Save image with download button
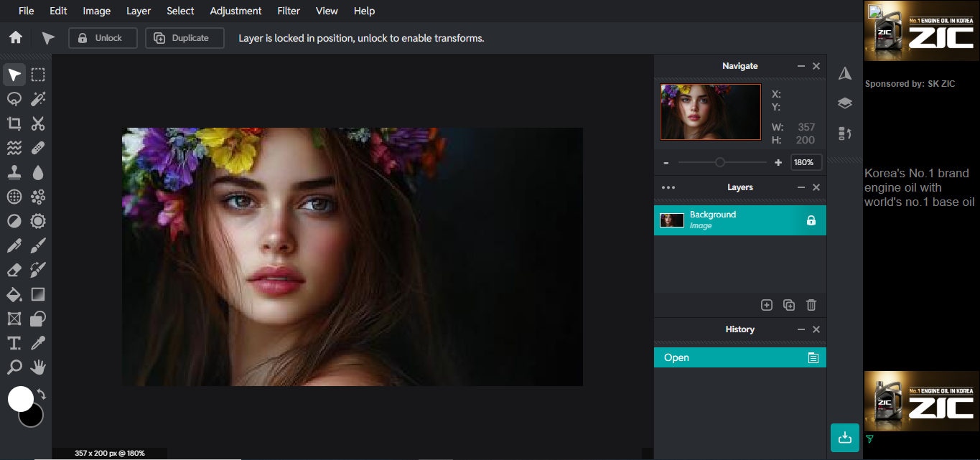980x460 pixels. coord(845,438)
